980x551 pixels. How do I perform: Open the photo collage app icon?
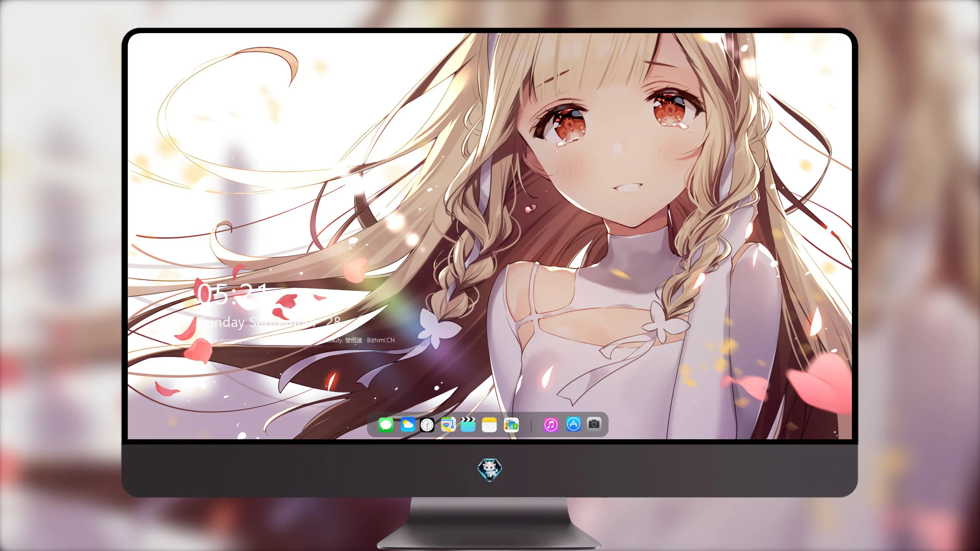coord(511,425)
